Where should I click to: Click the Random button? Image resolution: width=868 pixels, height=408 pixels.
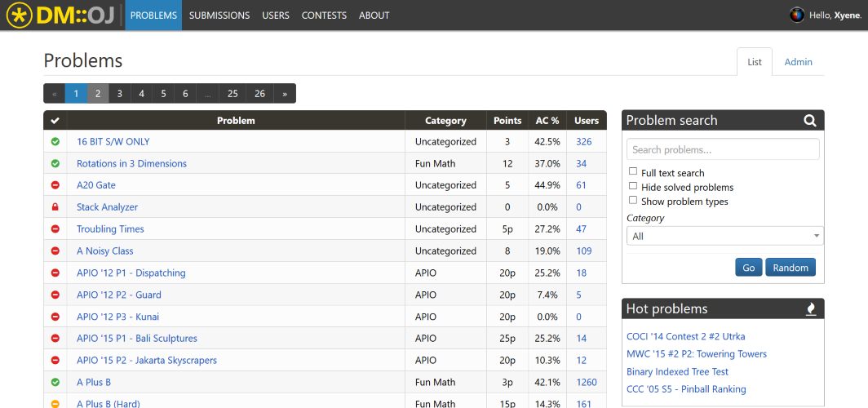[790, 268]
